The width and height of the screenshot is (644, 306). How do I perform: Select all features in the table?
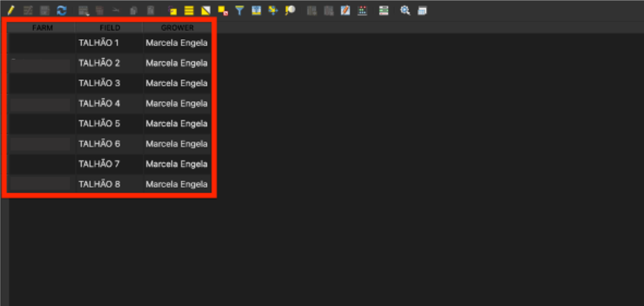[x=189, y=11]
